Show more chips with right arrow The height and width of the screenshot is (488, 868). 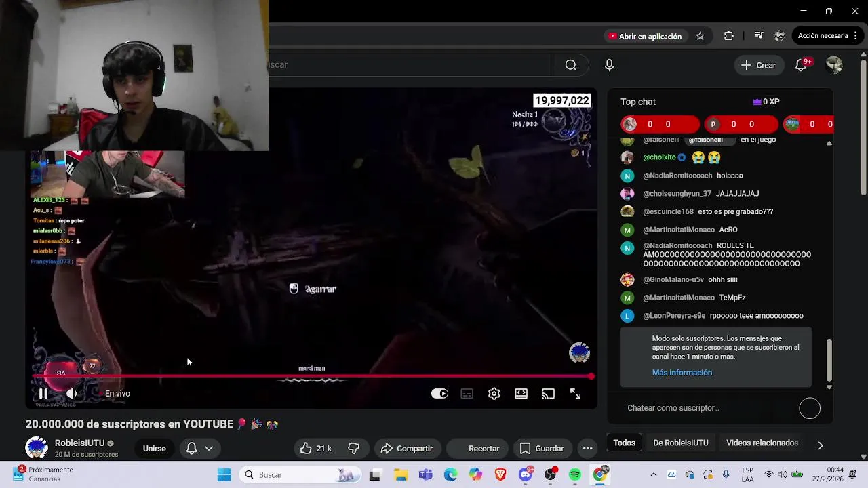point(820,445)
